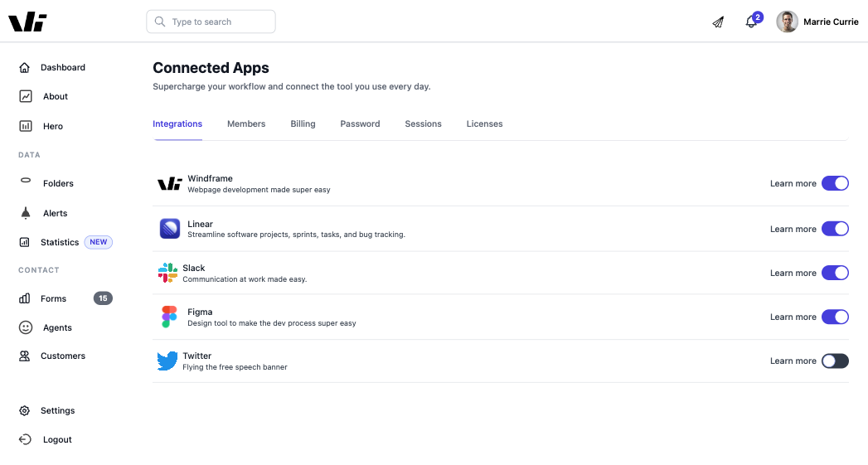Turn off the Slack integration switch

835,273
